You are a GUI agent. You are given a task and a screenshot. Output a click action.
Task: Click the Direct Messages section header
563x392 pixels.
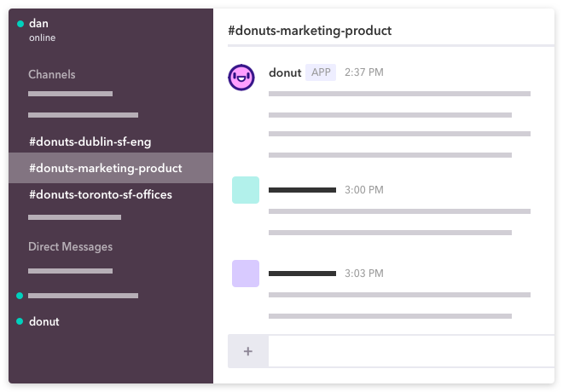tap(70, 246)
